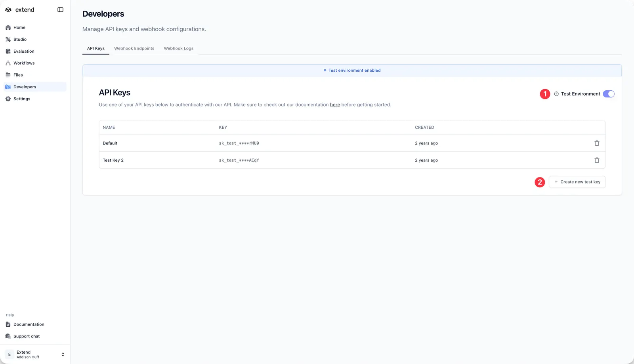Click the 'Test environment enabled' banner text
This screenshot has height=364, width=634.
tap(354, 71)
